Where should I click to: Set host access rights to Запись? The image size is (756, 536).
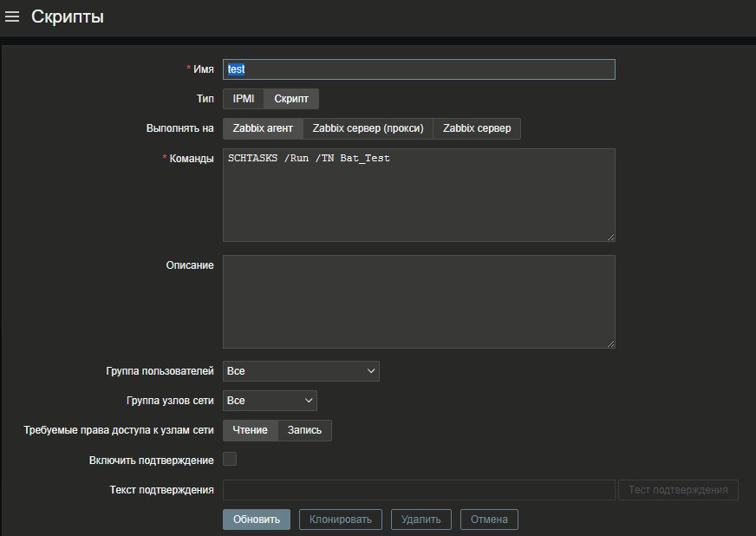[x=304, y=430]
